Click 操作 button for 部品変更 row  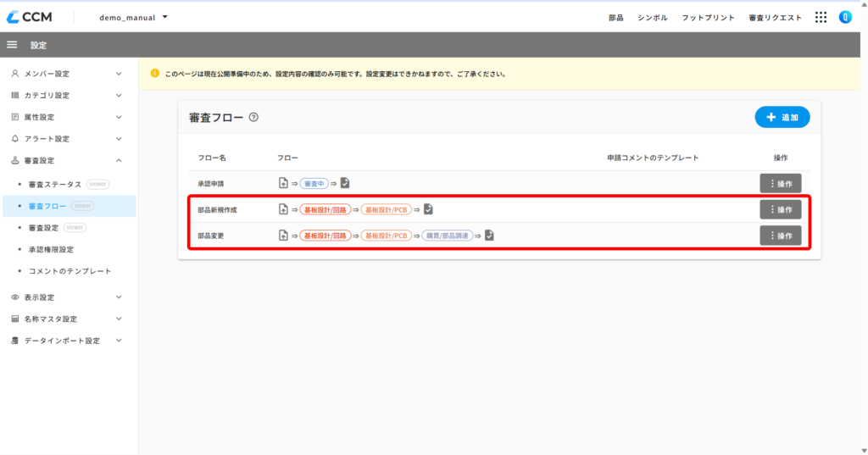coord(781,236)
